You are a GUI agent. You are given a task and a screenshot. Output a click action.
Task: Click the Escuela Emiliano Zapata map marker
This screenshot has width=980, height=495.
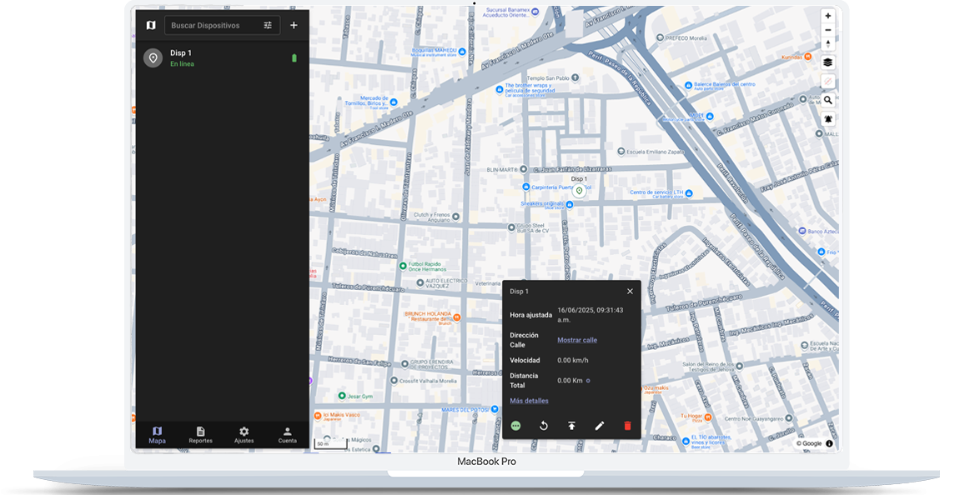(621, 152)
